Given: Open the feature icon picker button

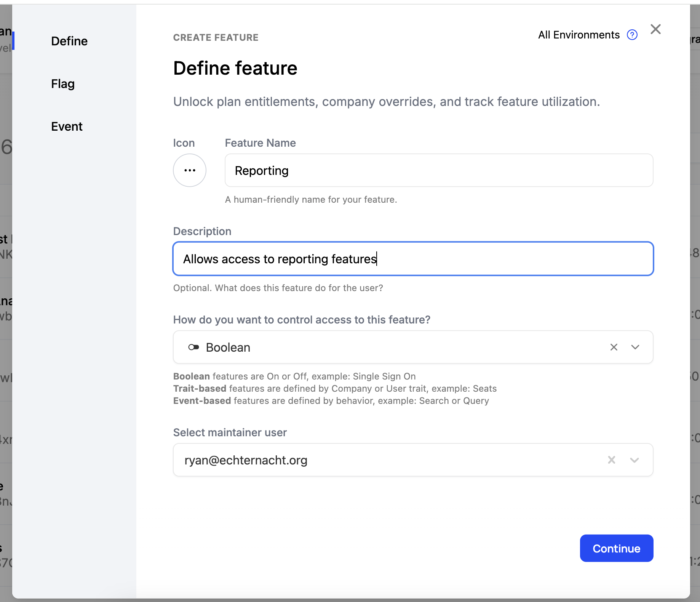Looking at the screenshot, I should point(189,170).
